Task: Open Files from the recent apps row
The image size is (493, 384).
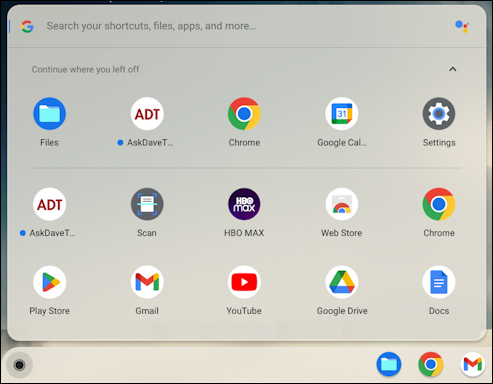Action: [49, 114]
